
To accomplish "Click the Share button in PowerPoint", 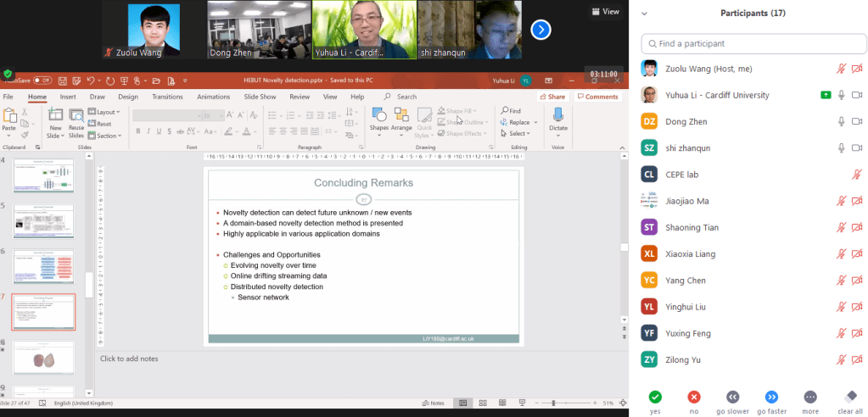I will (553, 97).
